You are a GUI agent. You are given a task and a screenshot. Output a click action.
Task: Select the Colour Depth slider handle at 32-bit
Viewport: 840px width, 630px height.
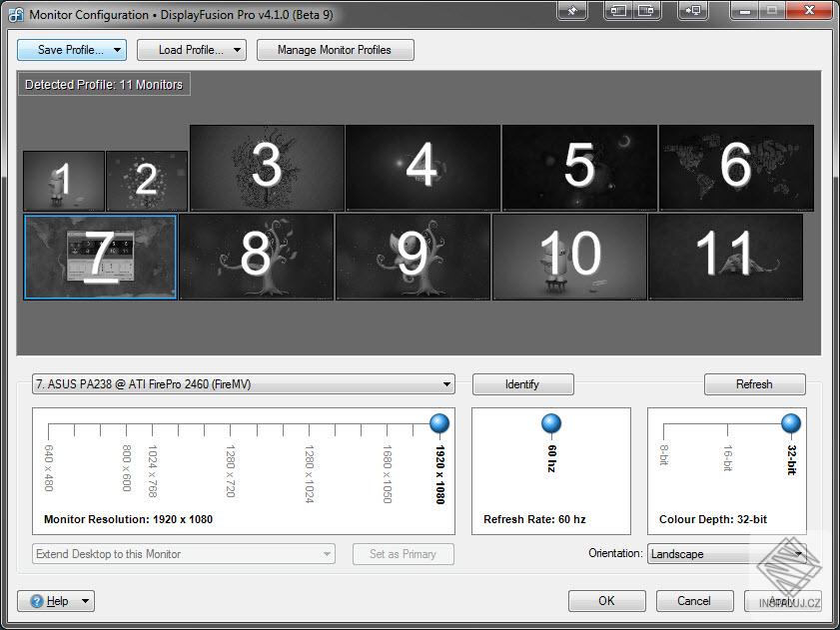794,422
